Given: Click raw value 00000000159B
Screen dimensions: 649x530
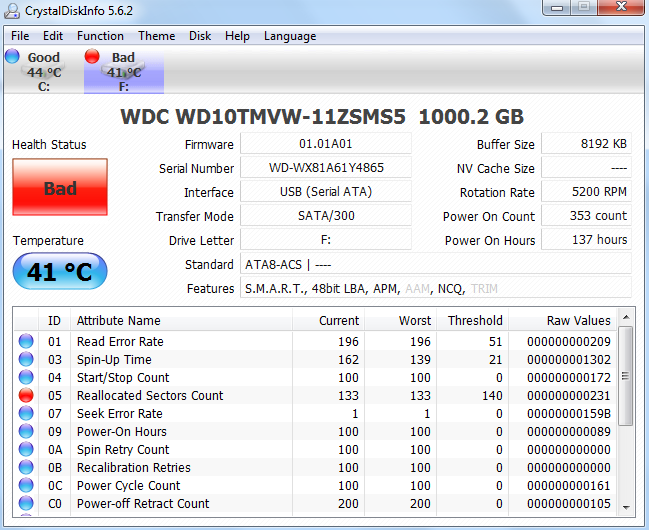Looking at the screenshot, I should (569, 413).
